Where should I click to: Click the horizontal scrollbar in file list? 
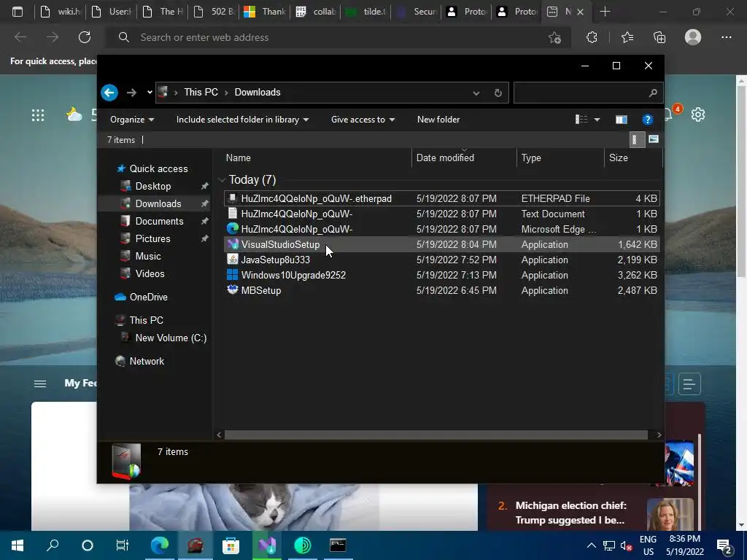pyautogui.click(x=436, y=435)
